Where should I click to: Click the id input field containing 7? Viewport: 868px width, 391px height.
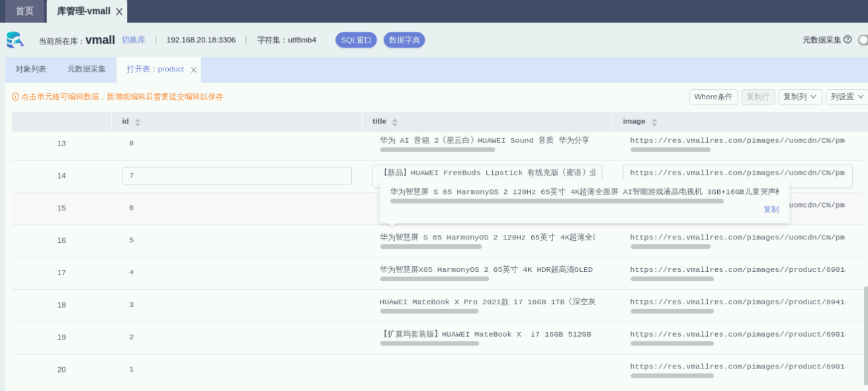(236, 176)
